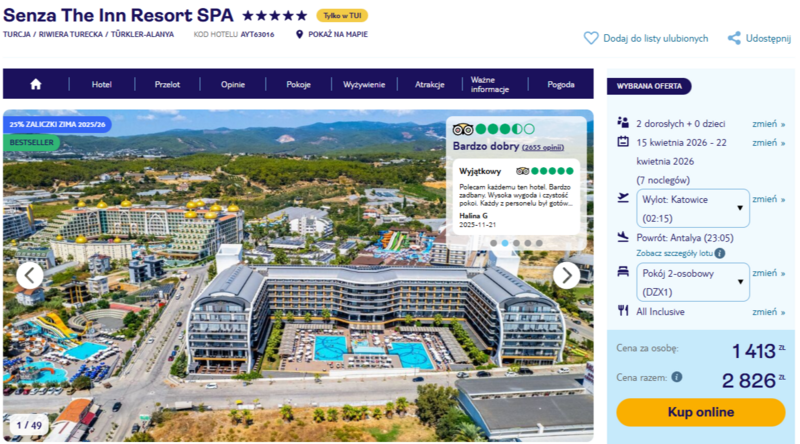
Task: Expand the Wylot: Katowice departure dropdown
Action: 693,208
